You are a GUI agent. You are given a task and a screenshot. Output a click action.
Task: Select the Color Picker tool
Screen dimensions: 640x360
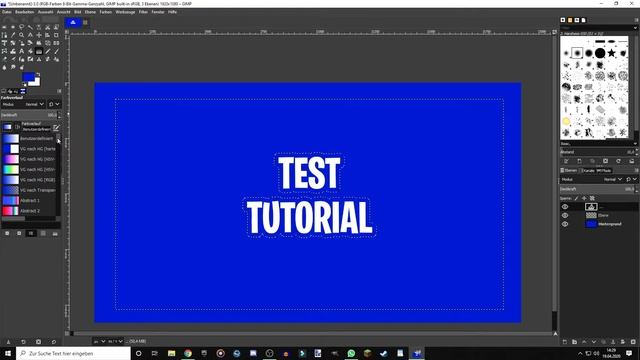coord(13,35)
